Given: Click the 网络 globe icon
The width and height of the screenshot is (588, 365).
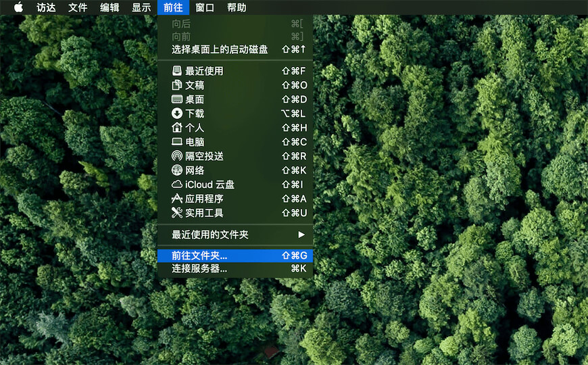Looking at the screenshot, I should click(x=176, y=170).
